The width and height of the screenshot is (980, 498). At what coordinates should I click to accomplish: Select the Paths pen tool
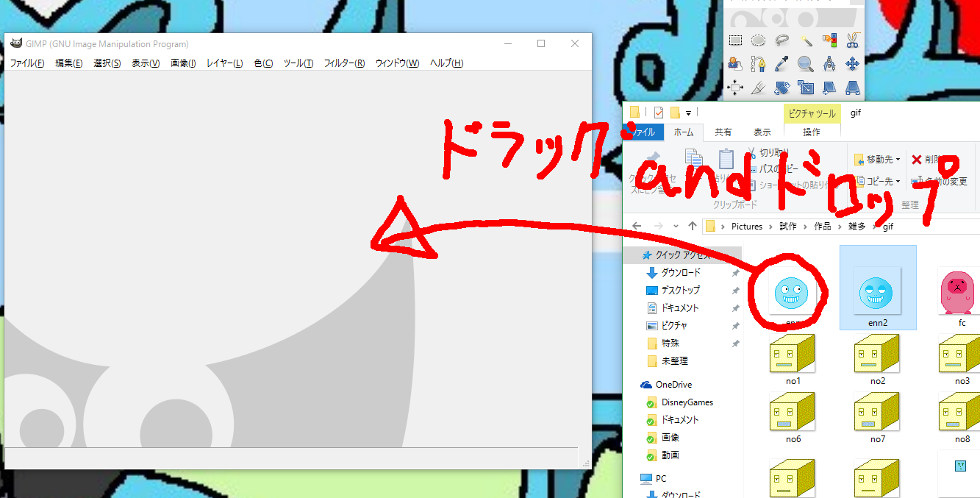pos(758,64)
